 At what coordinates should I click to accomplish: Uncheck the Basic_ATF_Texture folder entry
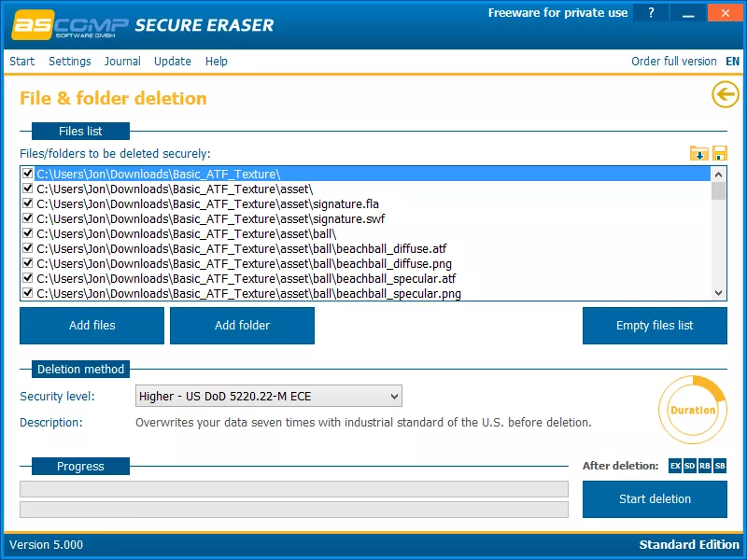28,174
